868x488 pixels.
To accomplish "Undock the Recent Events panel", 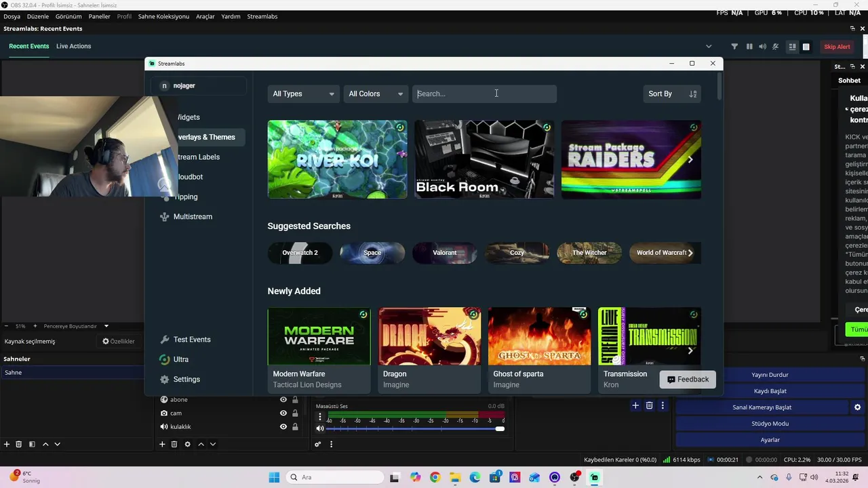I will (x=852, y=28).
